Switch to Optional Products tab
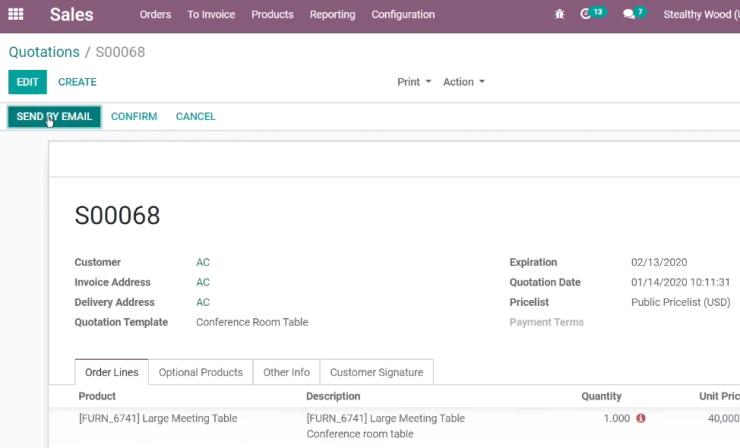740x448 pixels. (x=201, y=372)
